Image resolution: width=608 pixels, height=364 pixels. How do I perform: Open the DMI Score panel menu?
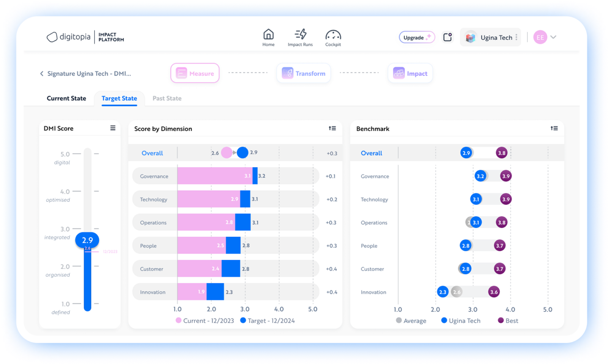[112, 128]
